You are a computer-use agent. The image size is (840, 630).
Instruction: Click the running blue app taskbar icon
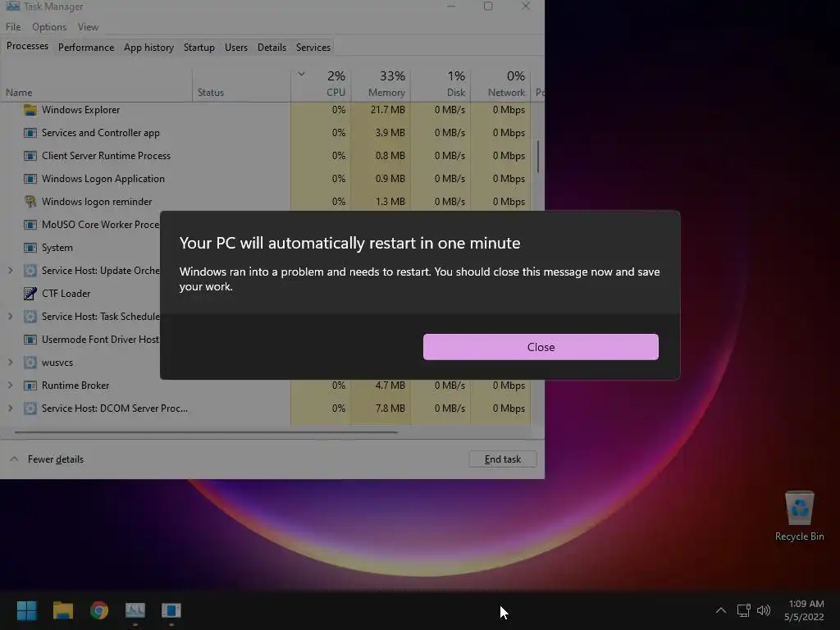[171, 610]
